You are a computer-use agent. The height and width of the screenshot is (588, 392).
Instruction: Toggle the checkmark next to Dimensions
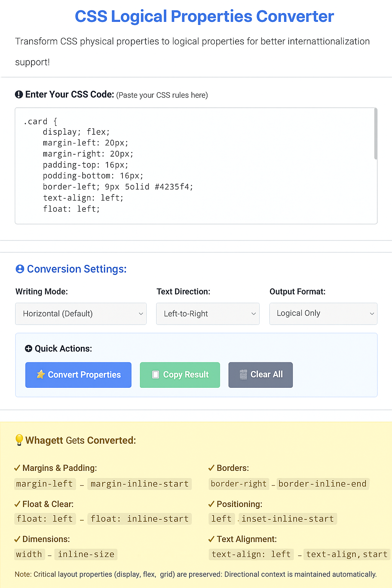point(17,539)
